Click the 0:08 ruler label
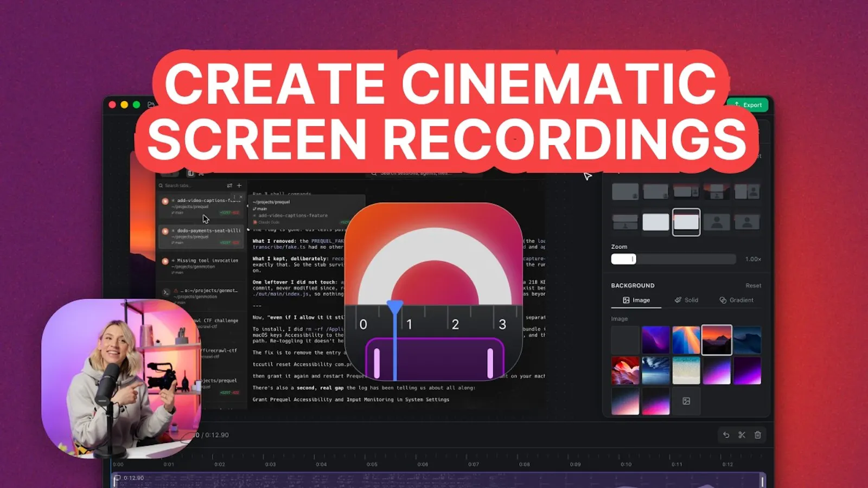This screenshot has width=868, height=488. (x=524, y=464)
